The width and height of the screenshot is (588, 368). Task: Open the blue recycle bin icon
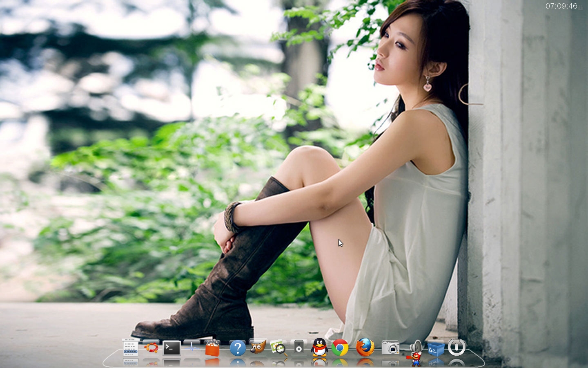coord(436,349)
